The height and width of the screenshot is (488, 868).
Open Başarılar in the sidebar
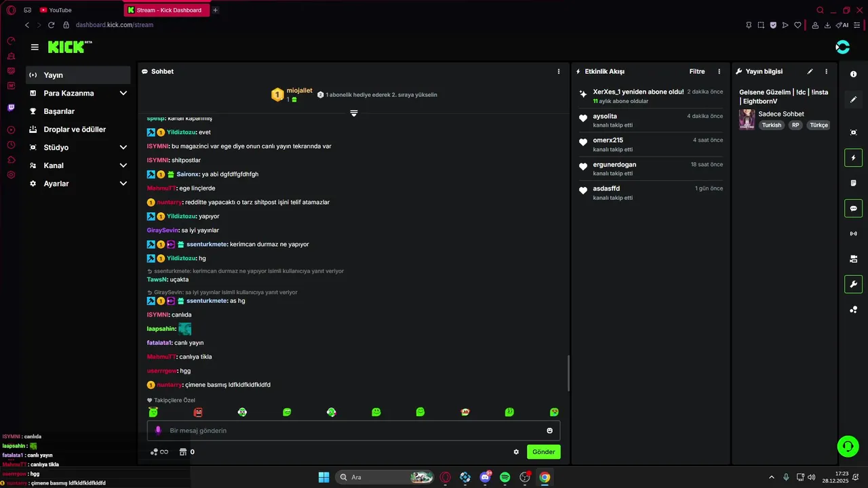pyautogui.click(x=78, y=111)
